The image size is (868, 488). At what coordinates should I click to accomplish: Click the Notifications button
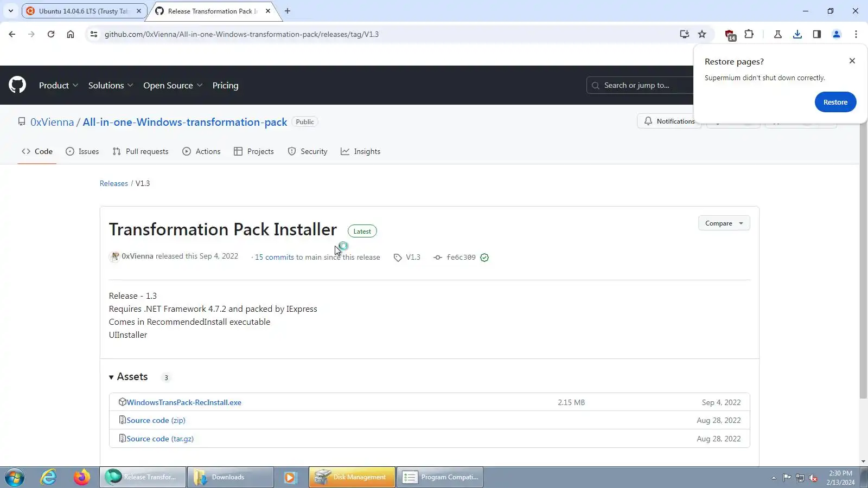pos(669,121)
